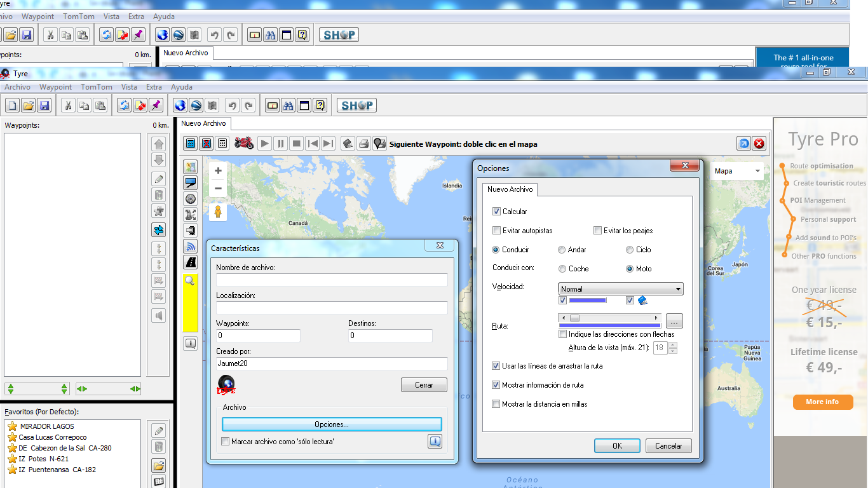Click the Opciones... button
This screenshot has height=488, width=868.
(332, 424)
